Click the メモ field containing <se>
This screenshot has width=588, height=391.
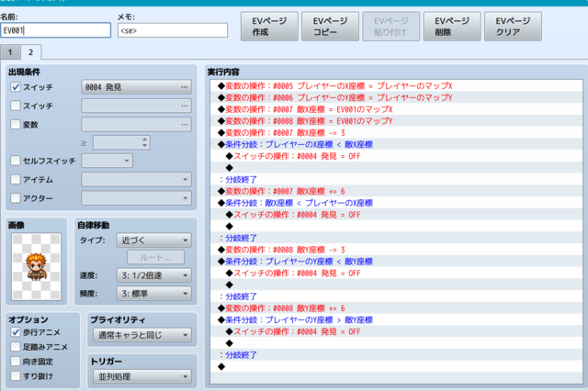(173, 30)
